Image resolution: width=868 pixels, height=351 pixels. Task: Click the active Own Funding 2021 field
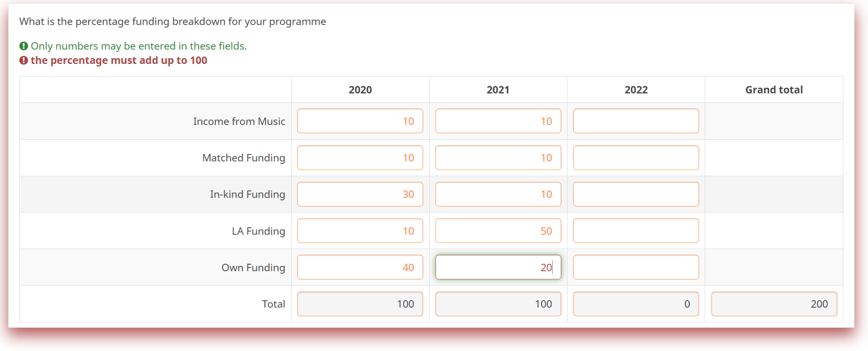click(x=498, y=267)
